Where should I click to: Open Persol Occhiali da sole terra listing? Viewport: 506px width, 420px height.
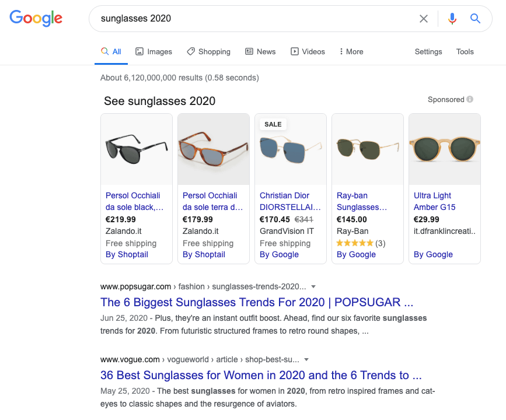point(212,201)
